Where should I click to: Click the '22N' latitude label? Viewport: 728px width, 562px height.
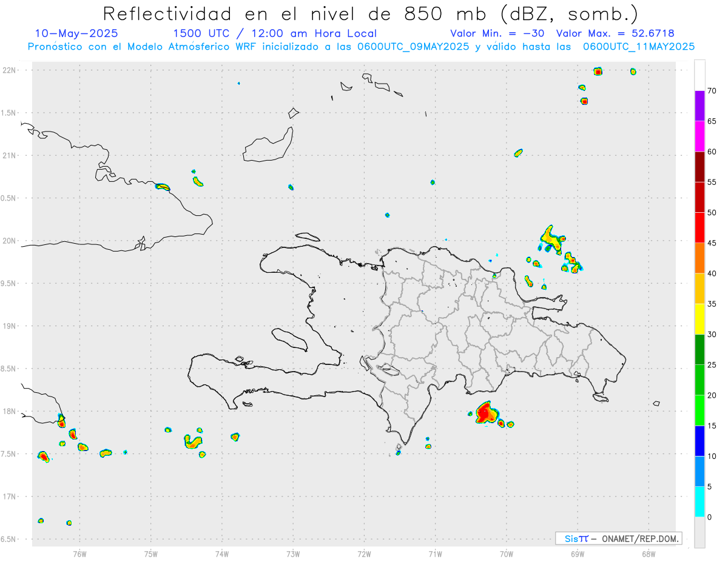pos(9,70)
